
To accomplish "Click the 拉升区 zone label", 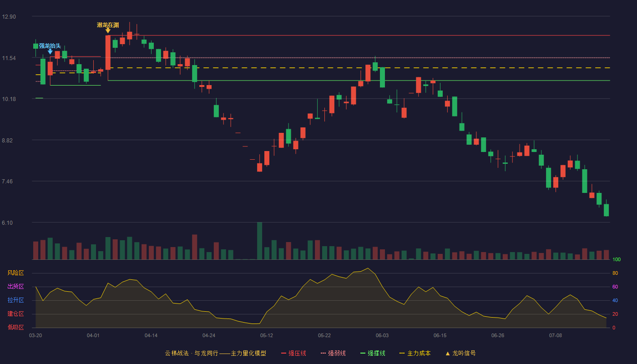I will tap(15, 300).
